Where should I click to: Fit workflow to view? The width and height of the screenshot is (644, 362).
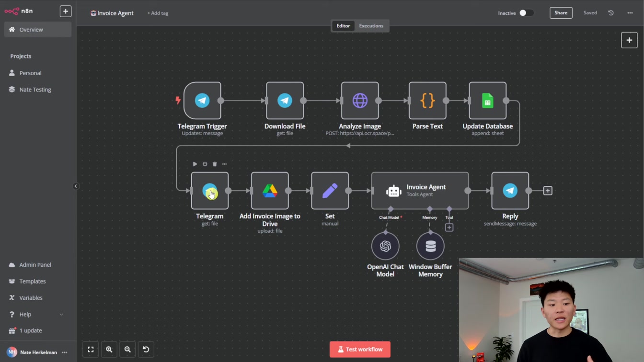click(x=91, y=350)
